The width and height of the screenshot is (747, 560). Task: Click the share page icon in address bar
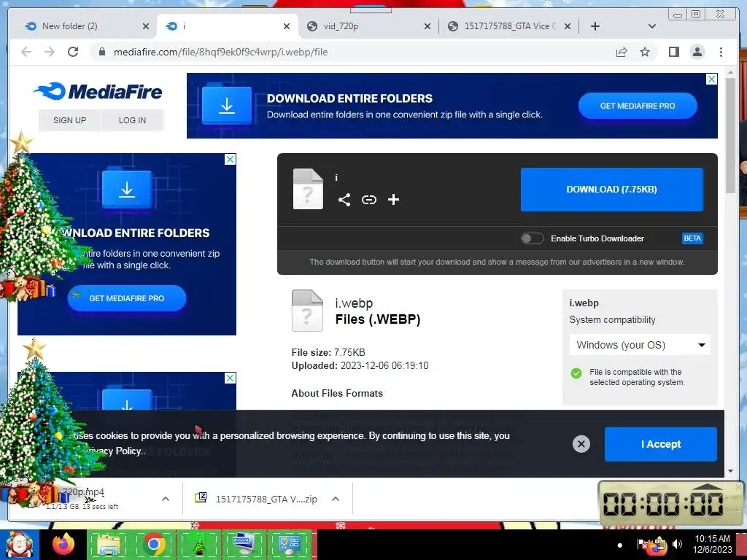[x=622, y=52]
